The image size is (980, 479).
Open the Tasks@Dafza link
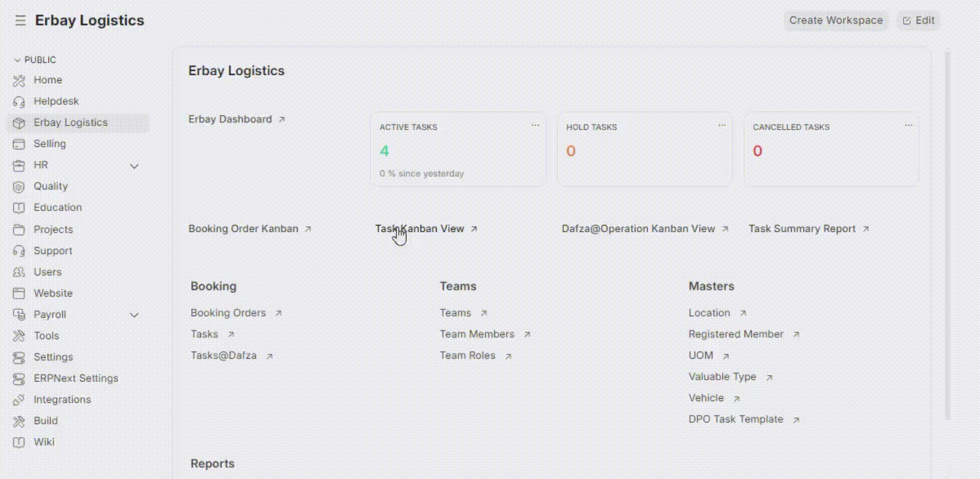224,355
